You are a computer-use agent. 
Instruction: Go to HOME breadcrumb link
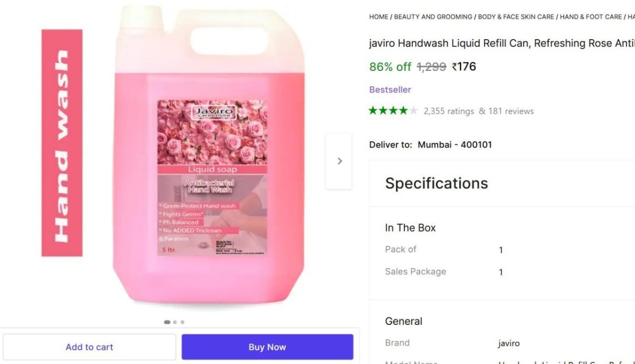point(378,17)
